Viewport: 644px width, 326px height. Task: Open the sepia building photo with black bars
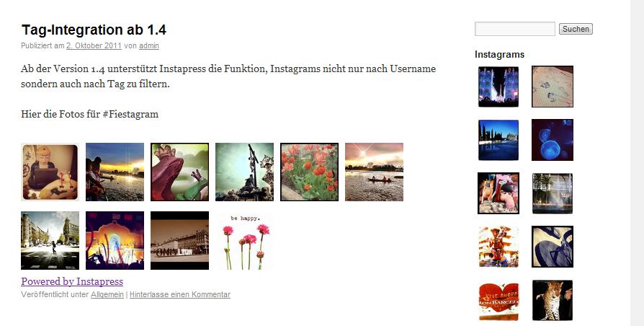(x=179, y=240)
